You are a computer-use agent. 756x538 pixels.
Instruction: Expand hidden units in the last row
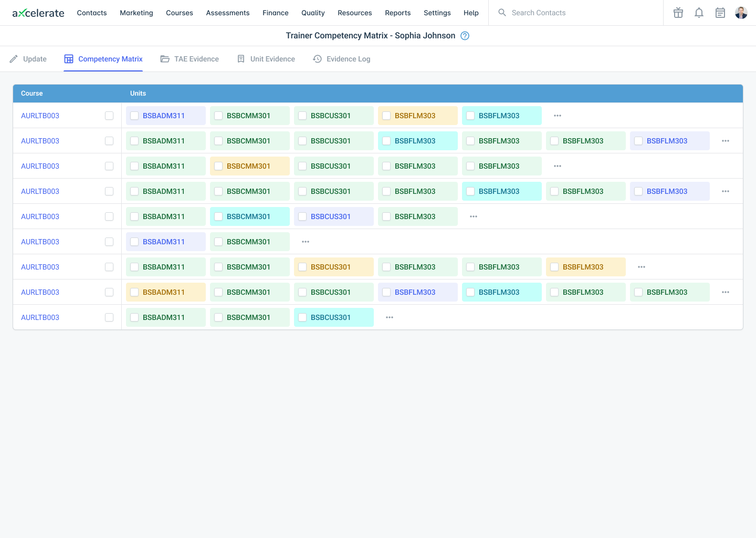click(389, 317)
